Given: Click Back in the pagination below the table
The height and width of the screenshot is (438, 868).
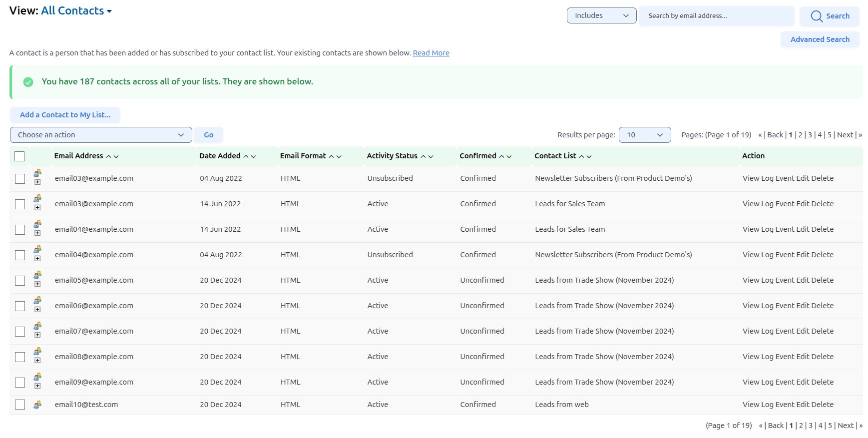Looking at the screenshot, I should (x=776, y=426).
